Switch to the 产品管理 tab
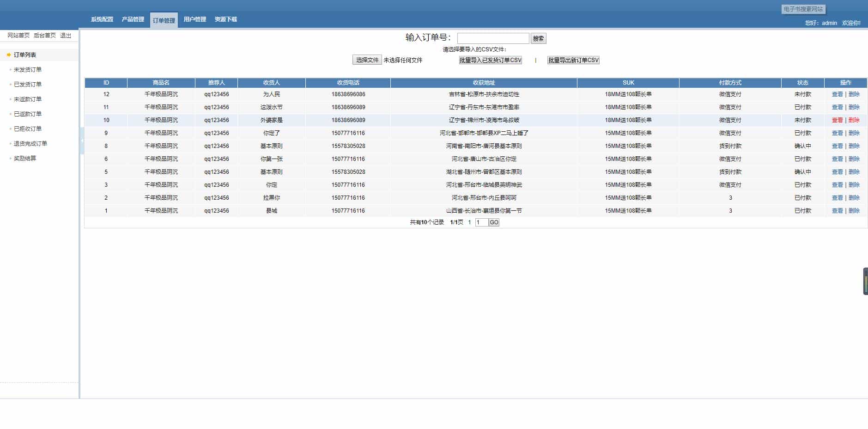The image size is (868, 429). [x=133, y=19]
